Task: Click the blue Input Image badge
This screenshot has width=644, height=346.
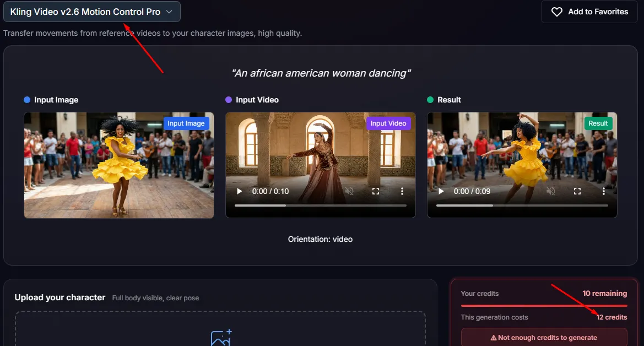Action: coord(186,123)
